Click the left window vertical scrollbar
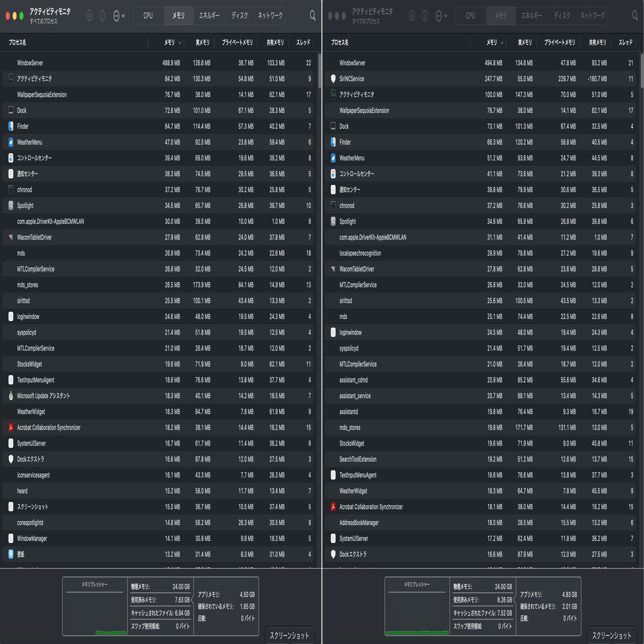644x644 pixels. point(319,71)
